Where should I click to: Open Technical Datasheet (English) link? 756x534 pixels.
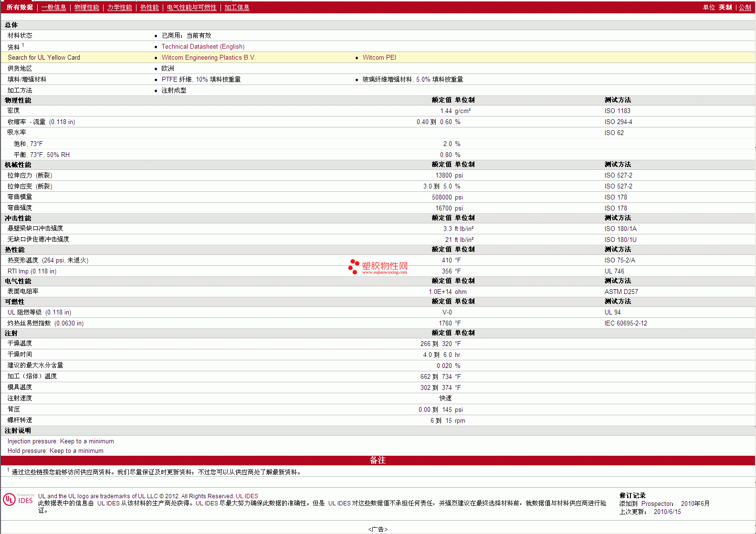click(x=203, y=46)
